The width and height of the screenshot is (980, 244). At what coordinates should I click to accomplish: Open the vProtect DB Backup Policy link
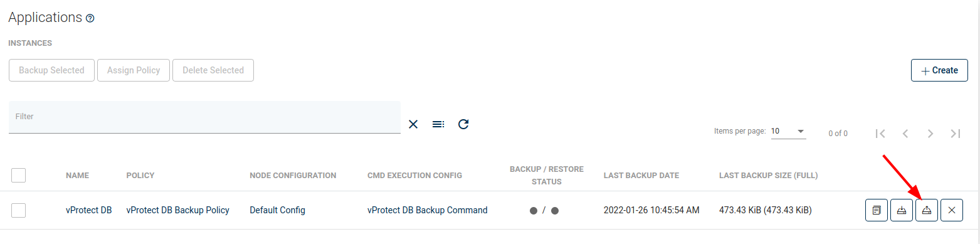click(x=178, y=210)
